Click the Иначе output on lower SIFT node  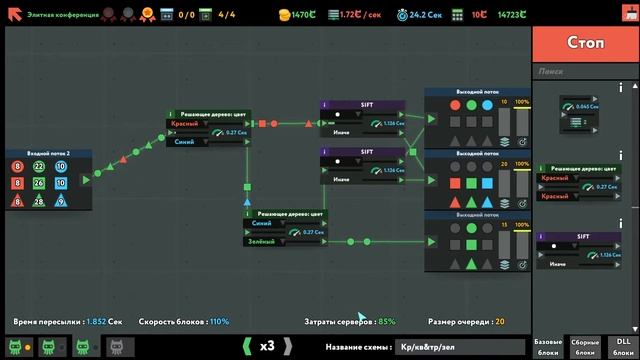[x=402, y=180]
